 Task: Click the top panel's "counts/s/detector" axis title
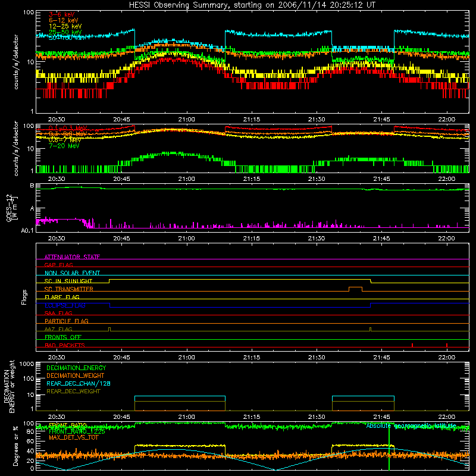tap(16, 62)
